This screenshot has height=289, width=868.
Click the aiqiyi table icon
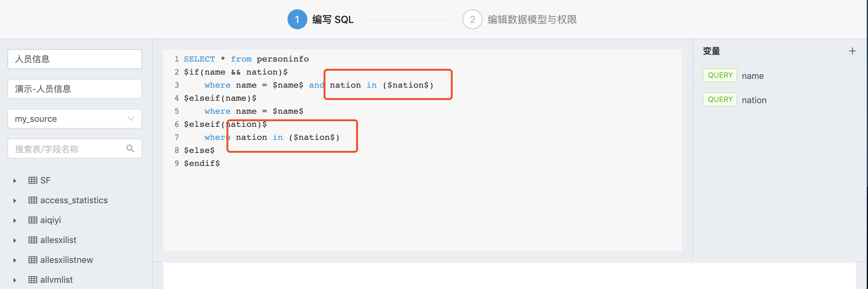(33, 220)
